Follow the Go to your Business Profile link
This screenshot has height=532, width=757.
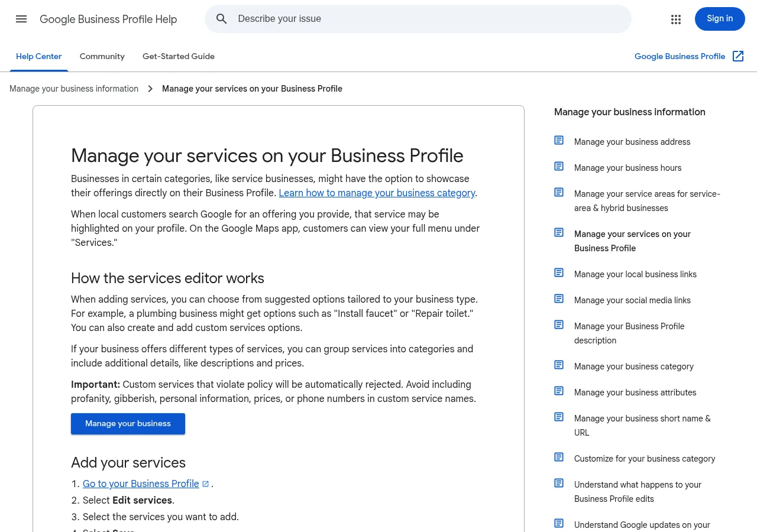(141, 484)
